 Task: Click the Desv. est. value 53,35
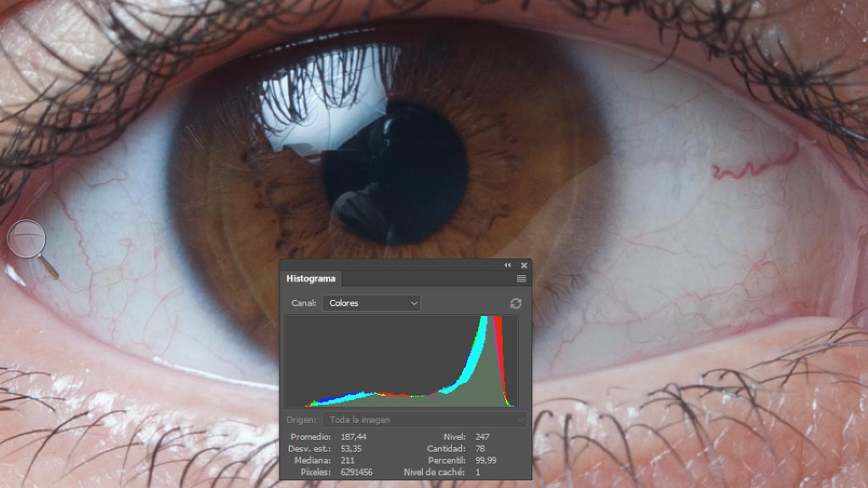point(351,449)
